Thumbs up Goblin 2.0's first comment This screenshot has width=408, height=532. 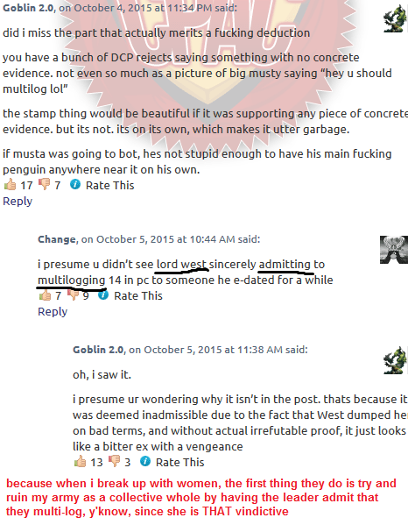[x=11, y=185]
